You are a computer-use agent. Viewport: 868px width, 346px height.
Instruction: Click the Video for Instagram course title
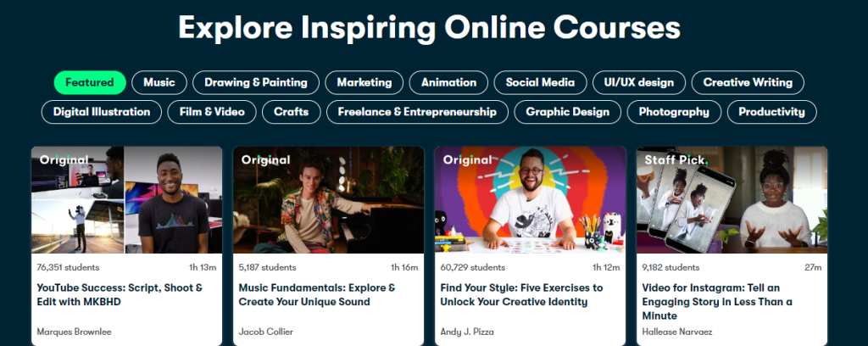tap(717, 302)
